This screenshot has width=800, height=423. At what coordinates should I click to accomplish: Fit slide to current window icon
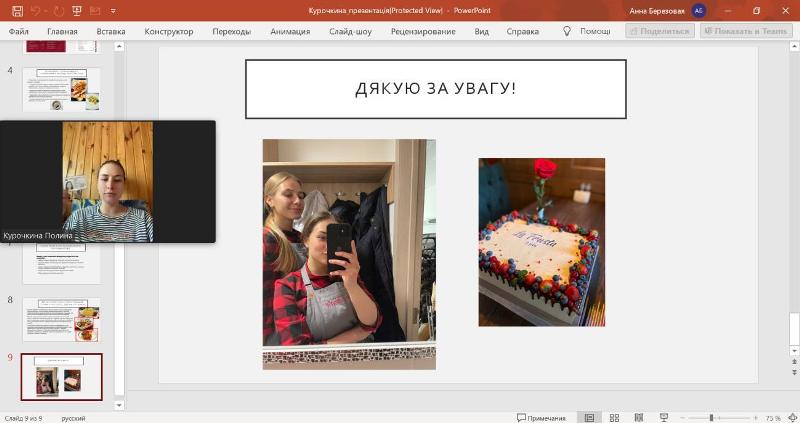pyautogui.click(x=794, y=417)
